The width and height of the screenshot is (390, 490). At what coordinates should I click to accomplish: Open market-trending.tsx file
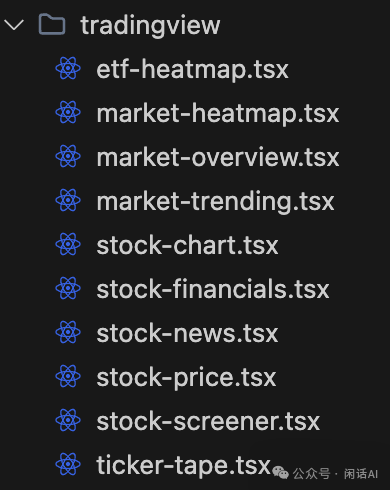pyautogui.click(x=215, y=202)
